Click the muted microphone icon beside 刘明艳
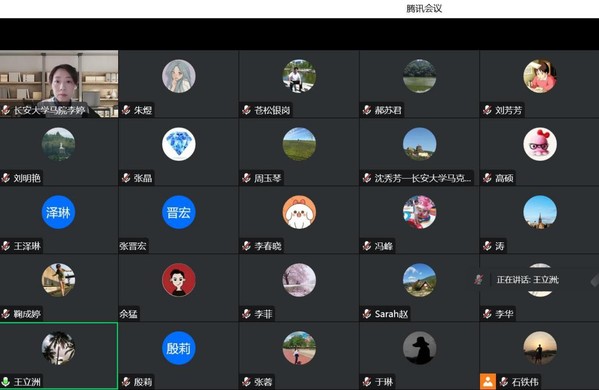 (x=6, y=178)
